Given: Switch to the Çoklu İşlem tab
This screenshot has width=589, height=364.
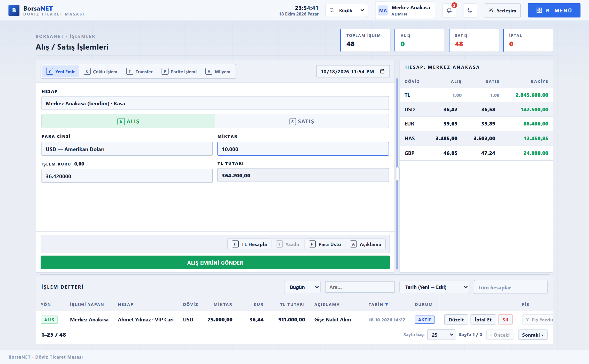Looking at the screenshot, I should (100, 72).
